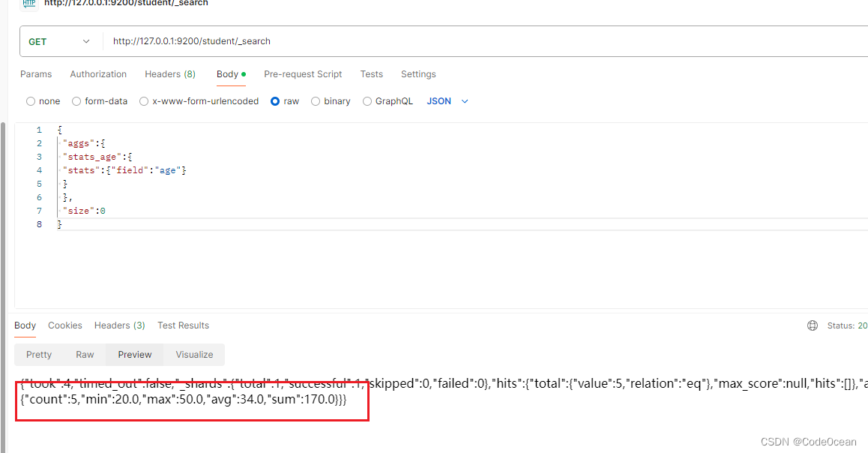Open the Tests tab
Screen dimensions: 868x453
point(372,74)
